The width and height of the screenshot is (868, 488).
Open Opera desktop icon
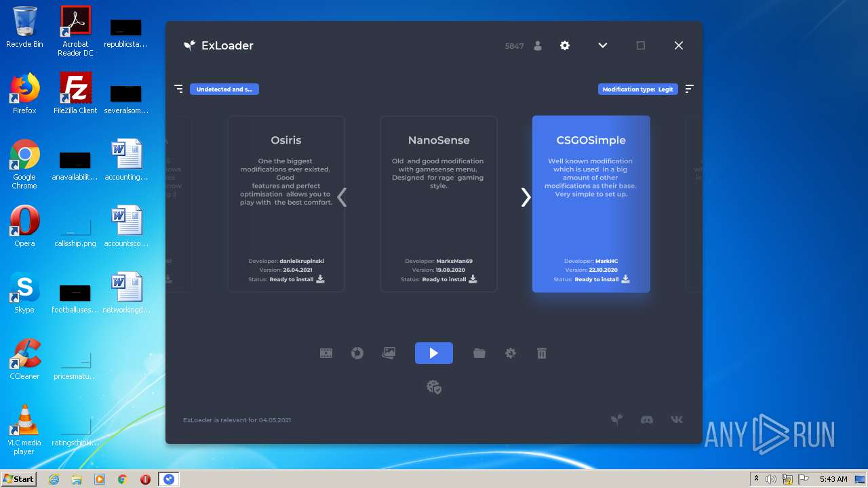tap(24, 226)
